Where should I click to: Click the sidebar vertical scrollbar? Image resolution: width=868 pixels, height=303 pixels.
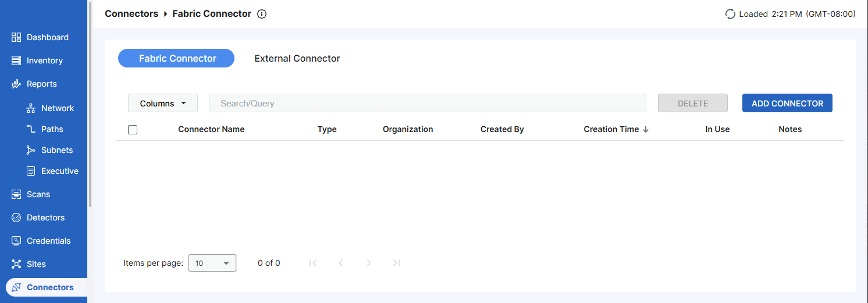coord(90,105)
